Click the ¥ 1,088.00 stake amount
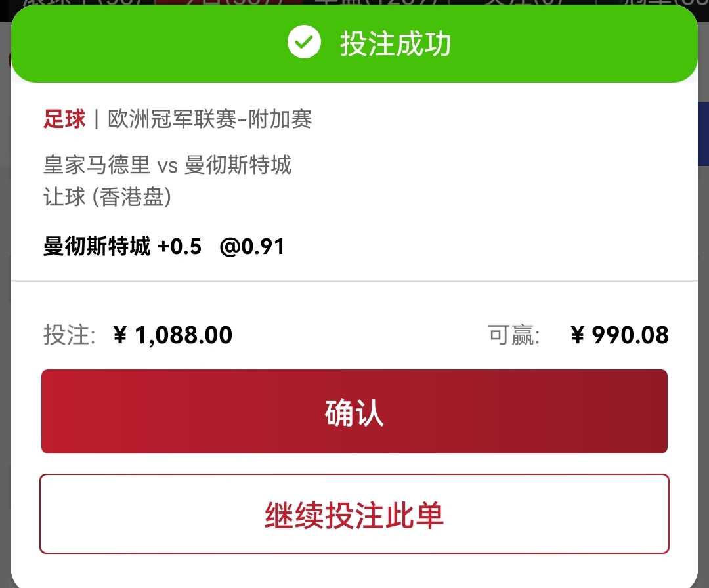The image size is (709, 588). tap(173, 335)
